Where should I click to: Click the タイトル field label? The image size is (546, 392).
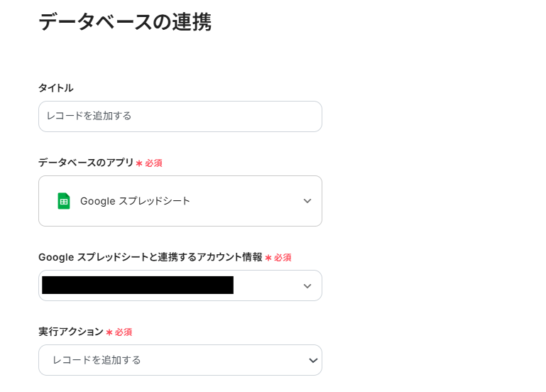55,88
